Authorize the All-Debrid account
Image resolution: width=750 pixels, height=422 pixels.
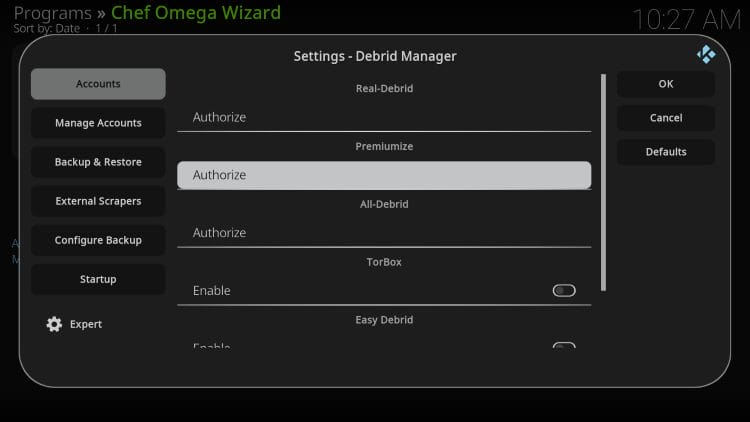[x=384, y=233]
